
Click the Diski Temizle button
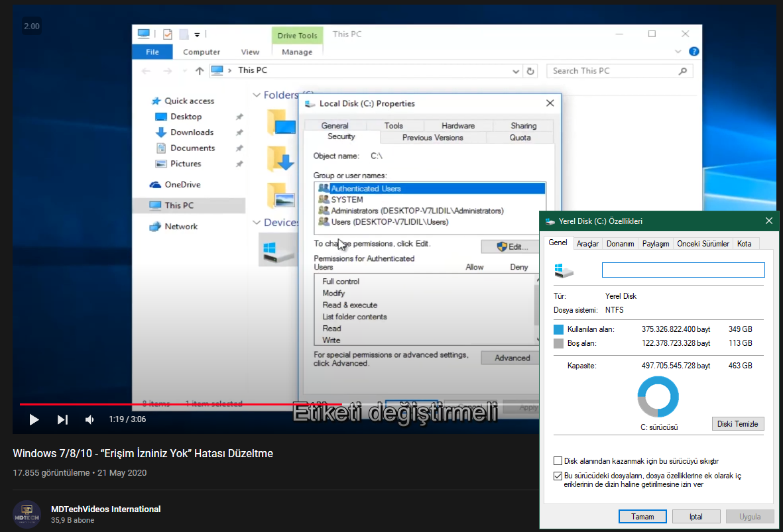coord(737,424)
